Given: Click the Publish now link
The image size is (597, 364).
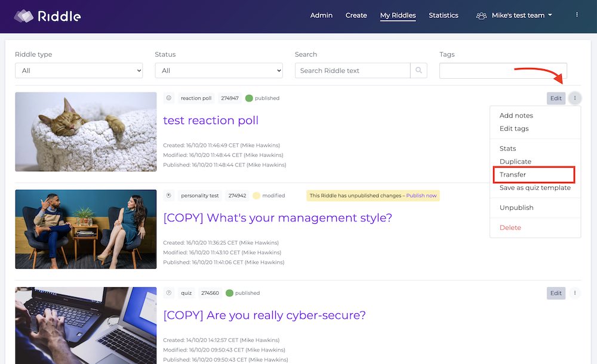Looking at the screenshot, I should (421, 195).
